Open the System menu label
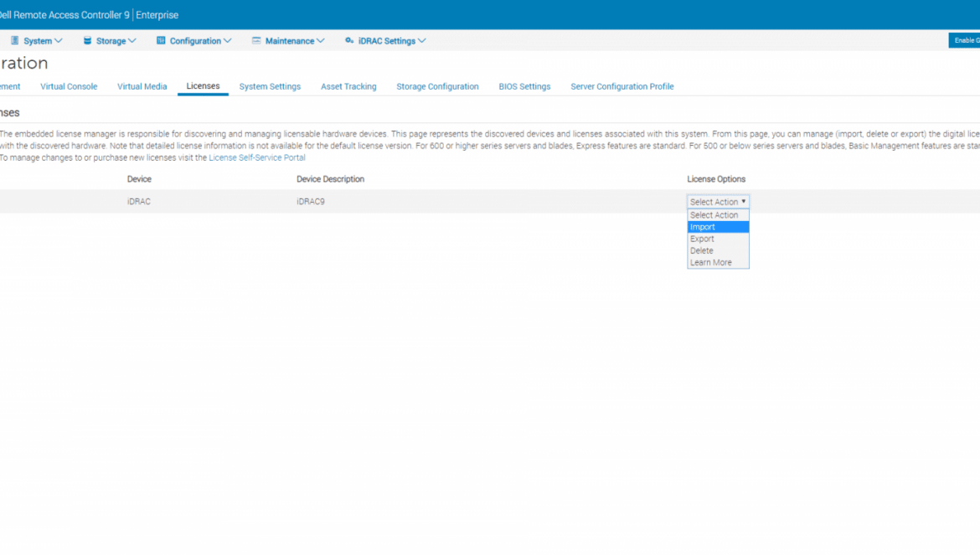This screenshot has height=555, width=980. (38, 41)
